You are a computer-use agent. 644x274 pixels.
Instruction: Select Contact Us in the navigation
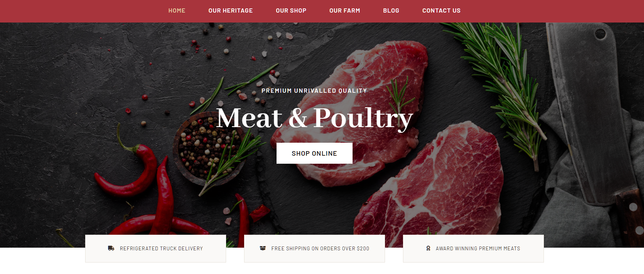[442, 11]
